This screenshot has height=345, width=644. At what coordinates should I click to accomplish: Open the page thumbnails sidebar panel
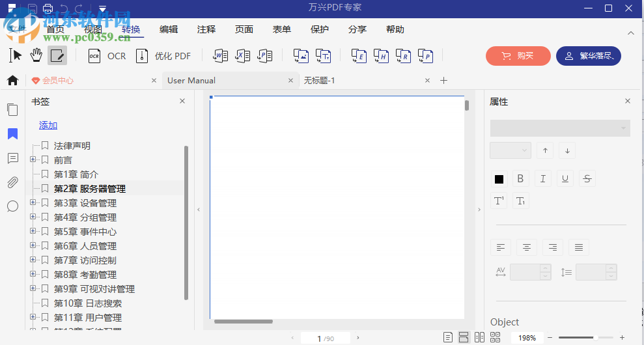(x=13, y=109)
